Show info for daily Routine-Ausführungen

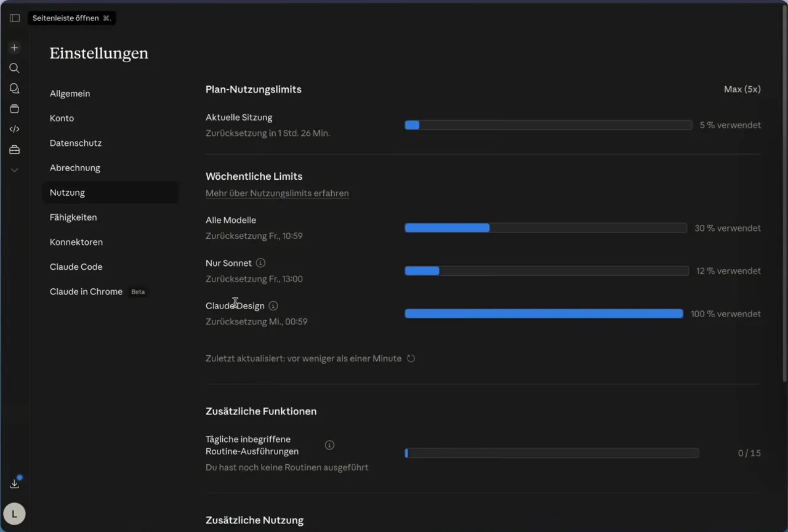[x=329, y=445]
